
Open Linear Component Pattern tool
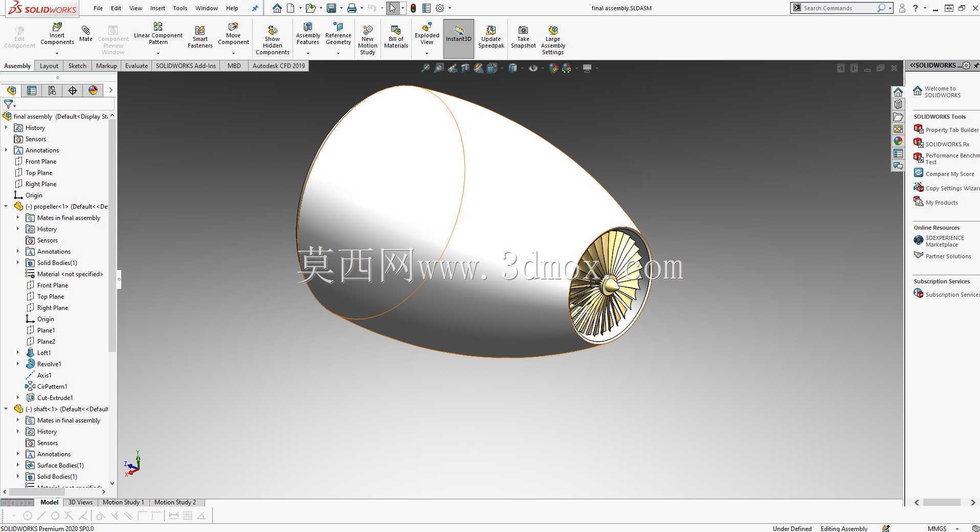[158, 34]
